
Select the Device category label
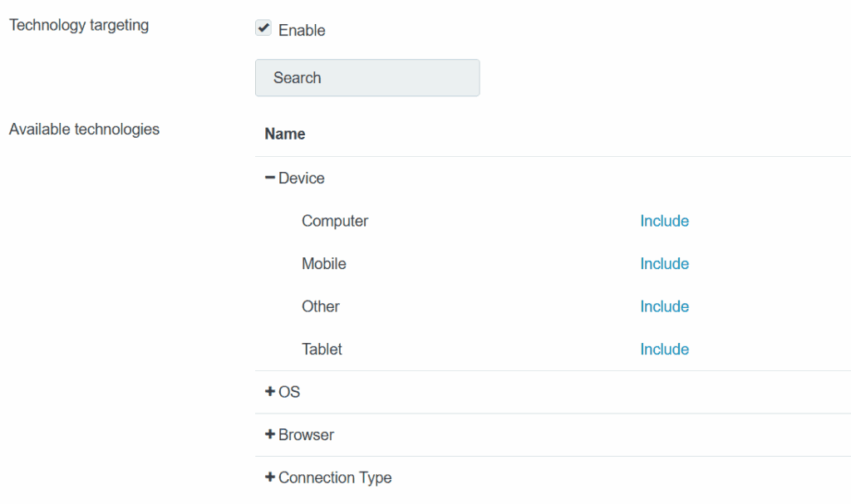pyautogui.click(x=302, y=179)
